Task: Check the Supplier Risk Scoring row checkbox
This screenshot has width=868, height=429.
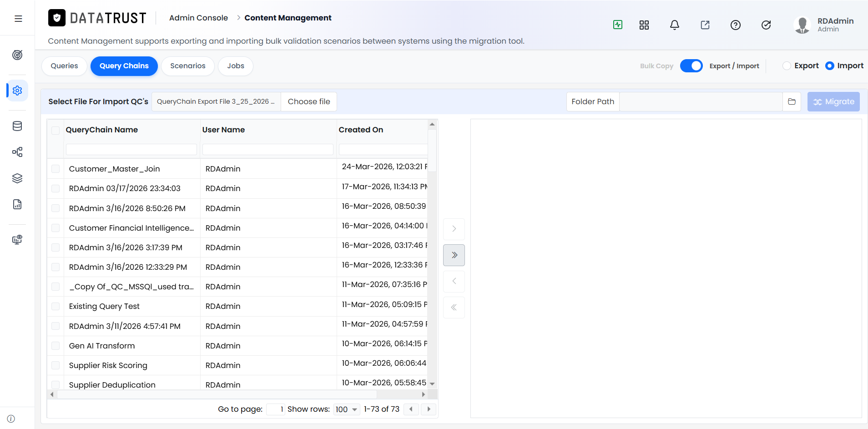Action: click(x=56, y=365)
